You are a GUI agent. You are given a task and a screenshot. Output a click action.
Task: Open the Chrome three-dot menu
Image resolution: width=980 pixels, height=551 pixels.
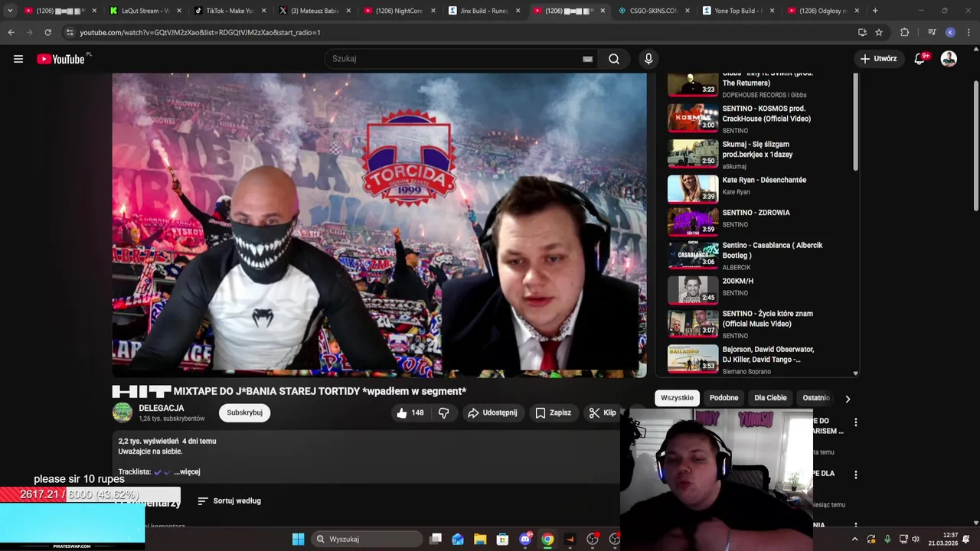[969, 32]
